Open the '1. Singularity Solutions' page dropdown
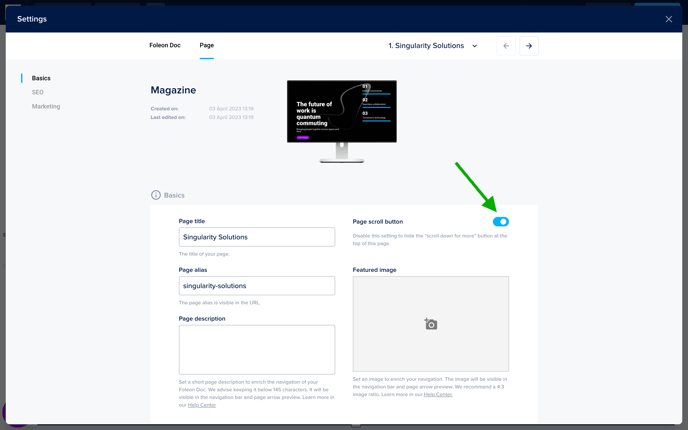This screenshot has width=688, height=430. coord(433,46)
